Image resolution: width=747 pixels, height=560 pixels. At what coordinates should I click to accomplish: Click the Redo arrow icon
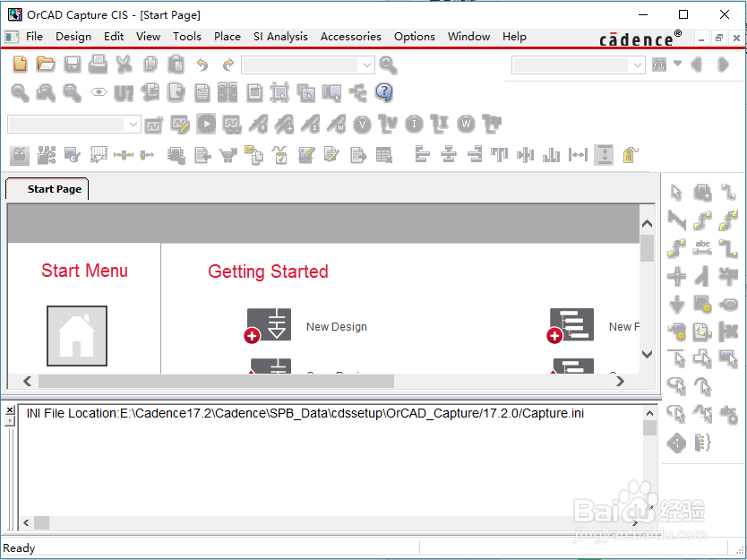(x=228, y=65)
